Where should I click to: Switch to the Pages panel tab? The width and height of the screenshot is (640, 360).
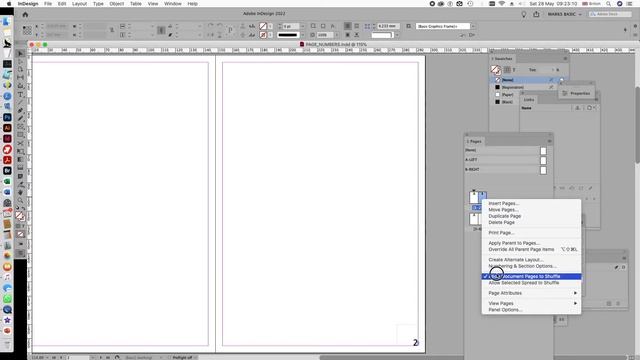click(x=475, y=141)
